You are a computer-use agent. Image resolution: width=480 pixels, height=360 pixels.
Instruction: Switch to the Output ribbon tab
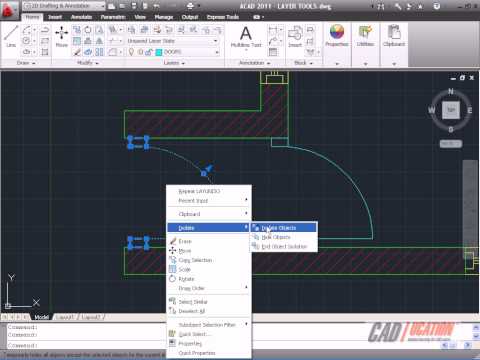[x=190, y=17]
